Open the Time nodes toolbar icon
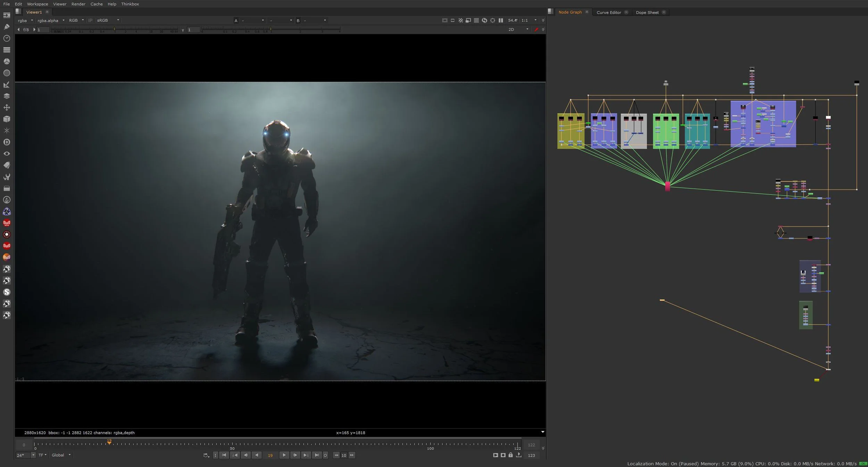868x467 pixels. coord(7,38)
